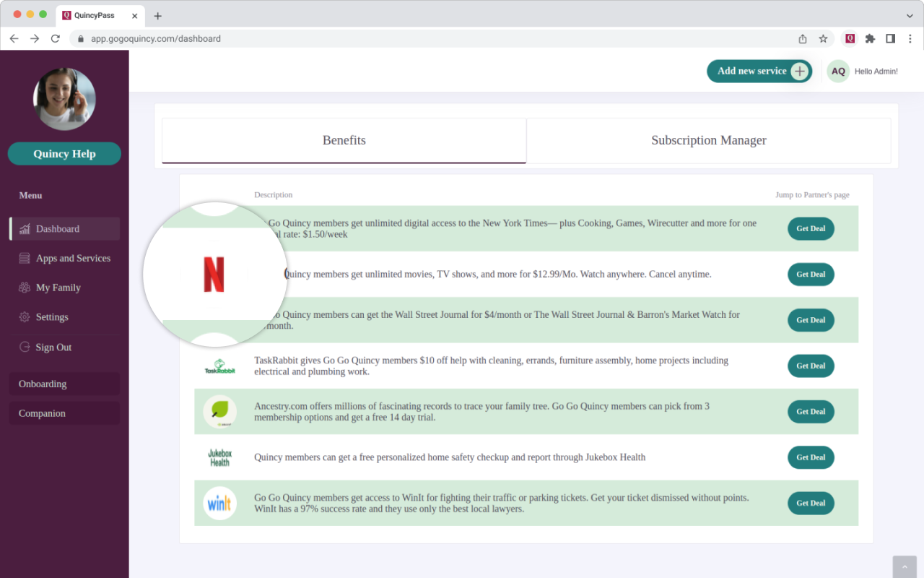Open Dashboard in the sidebar menu
Image resolution: width=924 pixels, height=578 pixels.
[x=64, y=229]
